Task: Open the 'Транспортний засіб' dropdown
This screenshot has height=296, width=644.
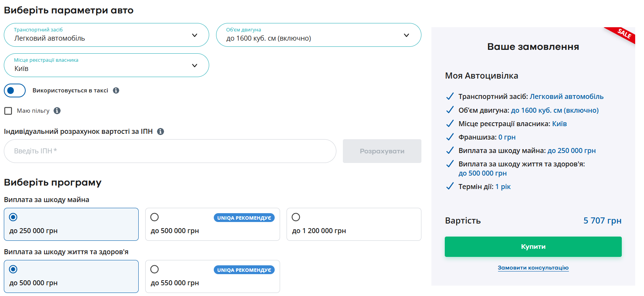Action: pos(106,35)
